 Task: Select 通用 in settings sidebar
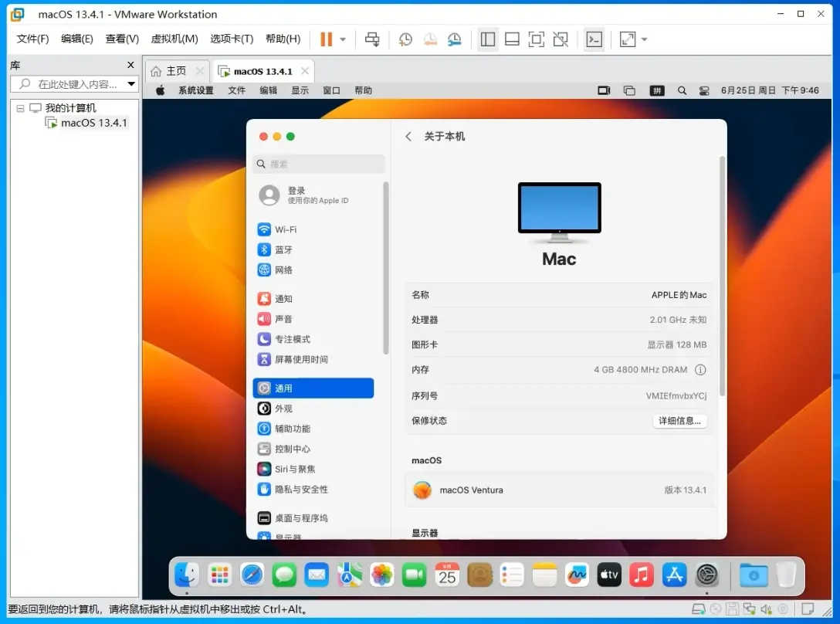click(313, 388)
